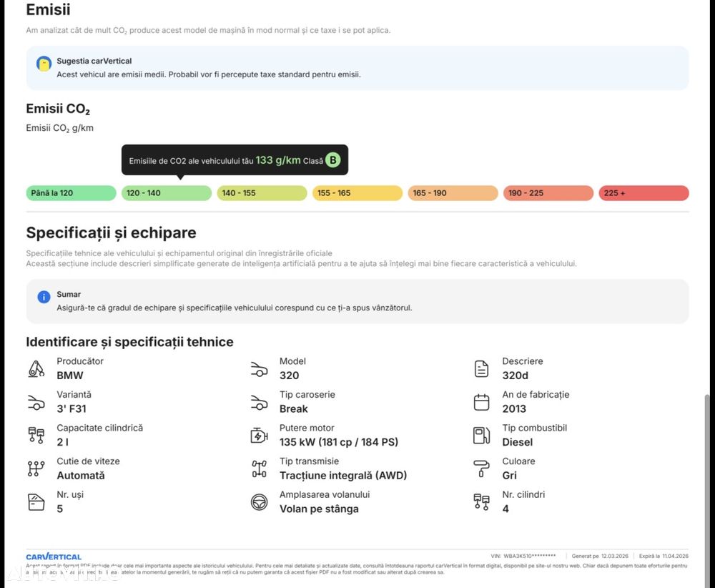Click the 'Emisii CO₂ g/km' label

click(60, 128)
